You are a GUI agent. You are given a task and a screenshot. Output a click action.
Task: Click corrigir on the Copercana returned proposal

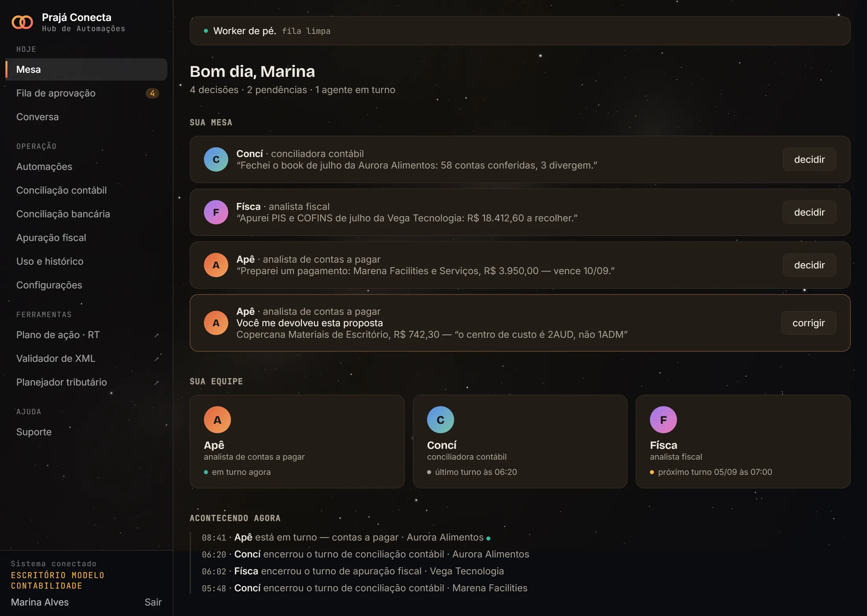point(808,323)
